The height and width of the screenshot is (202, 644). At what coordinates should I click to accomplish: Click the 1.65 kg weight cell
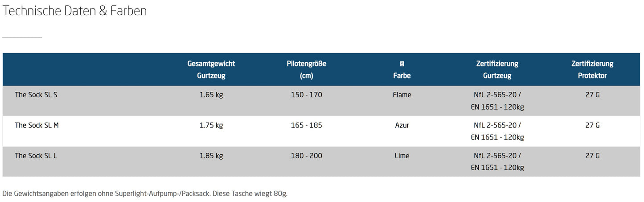[211, 95]
